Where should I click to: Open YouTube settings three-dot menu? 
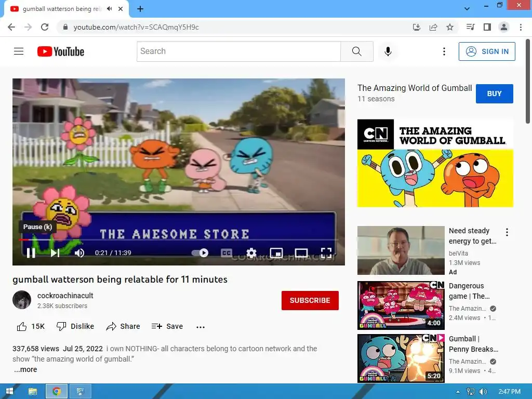(x=444, y=51)
